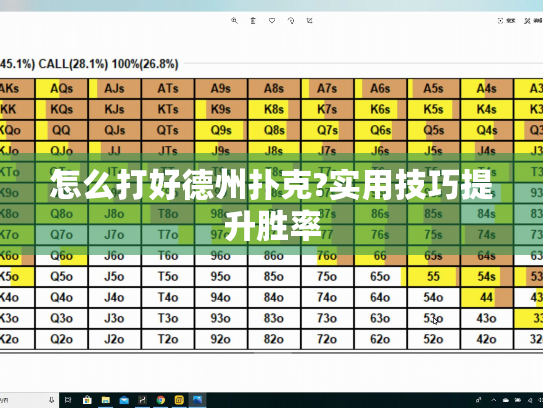This screenshot has height=408, width=543.
Task: Click the J2o cell in the bottom row
Action: [115, 339]
